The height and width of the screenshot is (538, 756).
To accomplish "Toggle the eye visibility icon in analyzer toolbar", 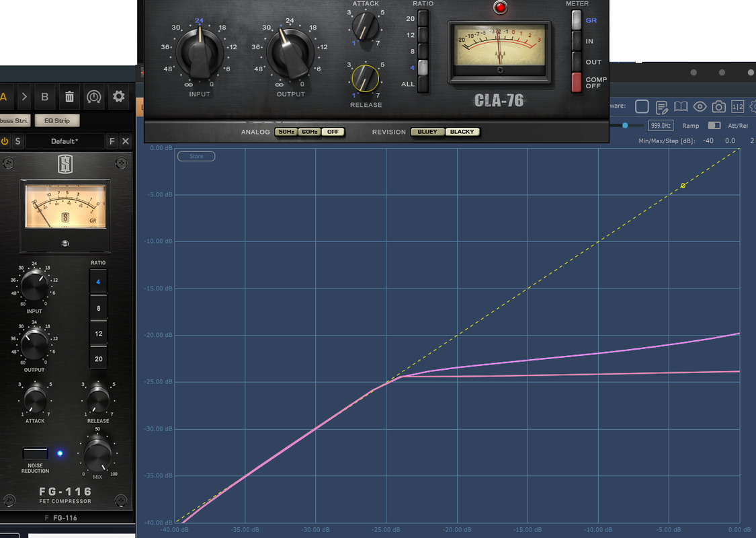I will 700,107.
